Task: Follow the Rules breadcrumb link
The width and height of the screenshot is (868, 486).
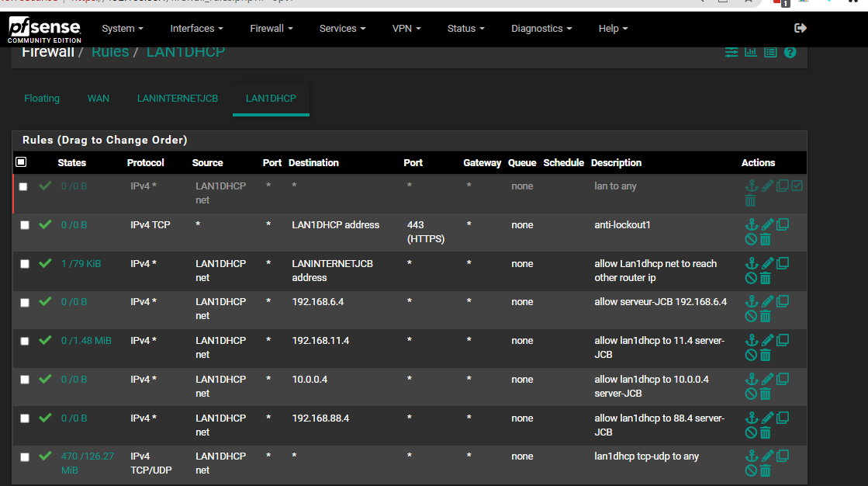Action: tap(110, 52)
